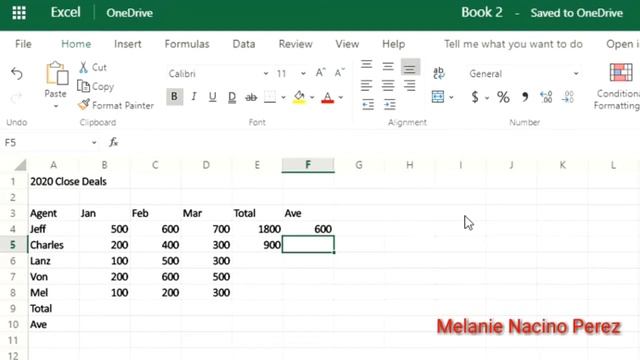
Task: Align text right
Action: pos(409,85)
